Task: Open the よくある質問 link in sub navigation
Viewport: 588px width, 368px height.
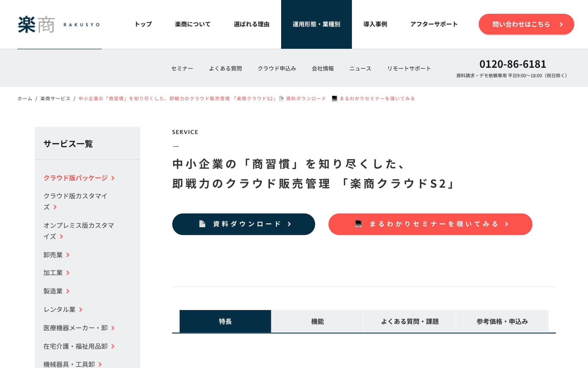Action: tap(225, 68)
